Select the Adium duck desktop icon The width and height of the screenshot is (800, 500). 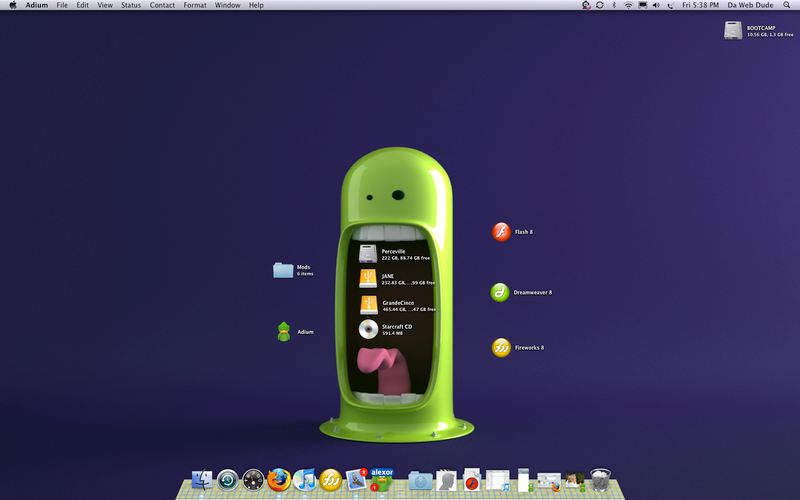284,332
